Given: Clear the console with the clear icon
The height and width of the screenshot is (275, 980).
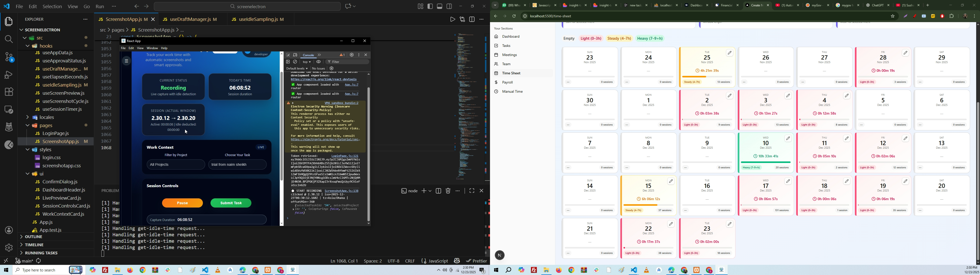Looking at the screenshot, I should click(295, 62).
